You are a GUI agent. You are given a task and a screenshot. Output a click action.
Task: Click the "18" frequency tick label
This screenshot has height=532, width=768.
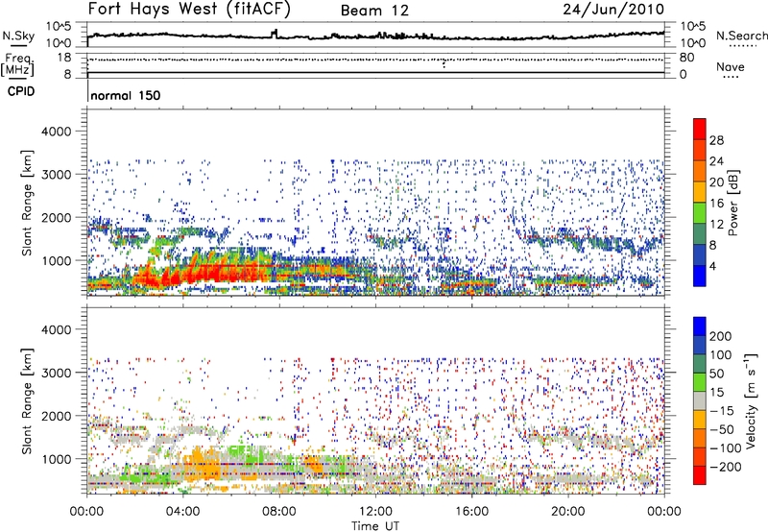click(63, 58)
